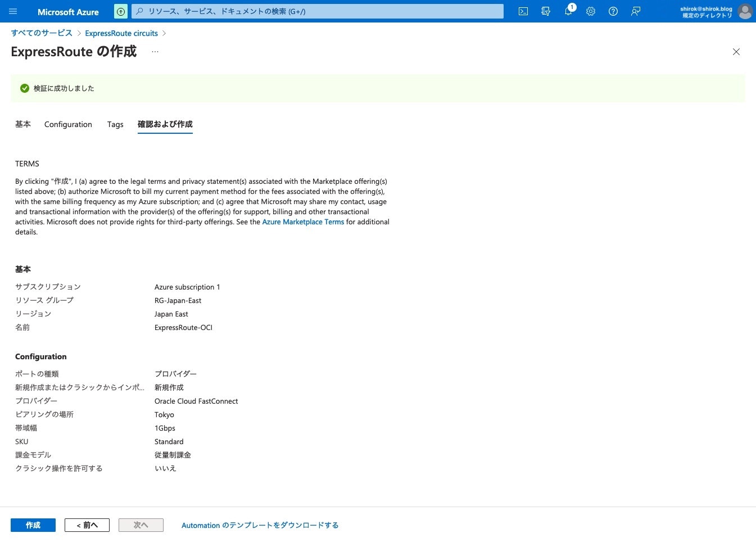This screenshot has height=542, width=756.
Task: Click the リソース グループ label
Action: click(x=44, y=300)
